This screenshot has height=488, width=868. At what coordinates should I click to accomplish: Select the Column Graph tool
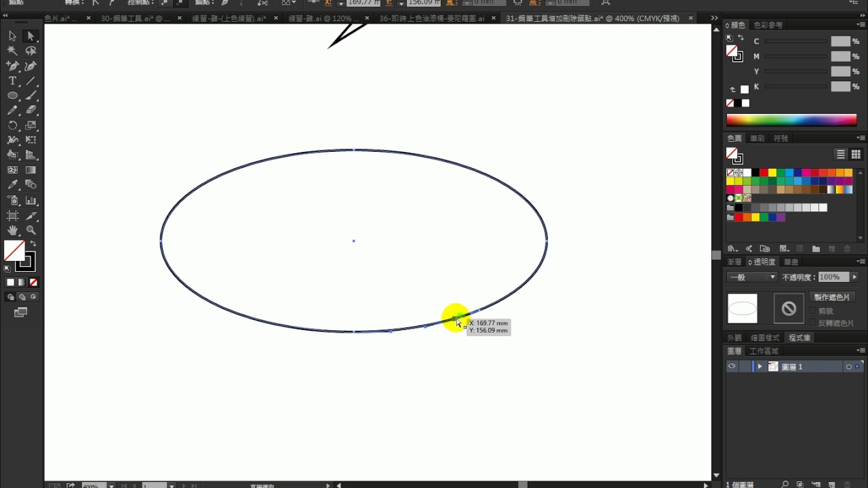pos(31,201)
